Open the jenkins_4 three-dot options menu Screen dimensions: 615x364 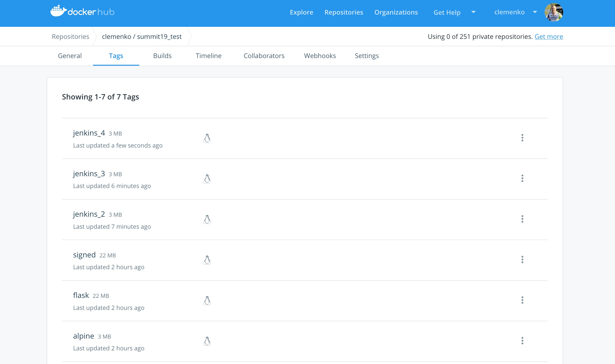tap(522, 138)
